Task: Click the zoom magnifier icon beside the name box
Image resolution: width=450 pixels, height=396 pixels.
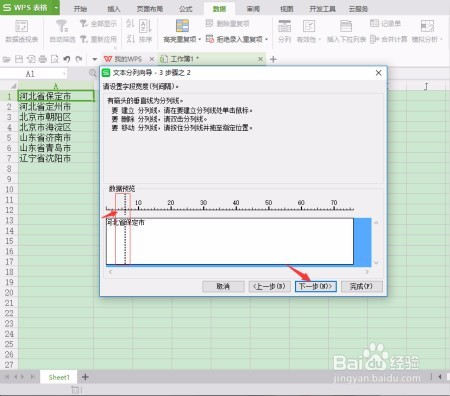Action: pos(93,73)
